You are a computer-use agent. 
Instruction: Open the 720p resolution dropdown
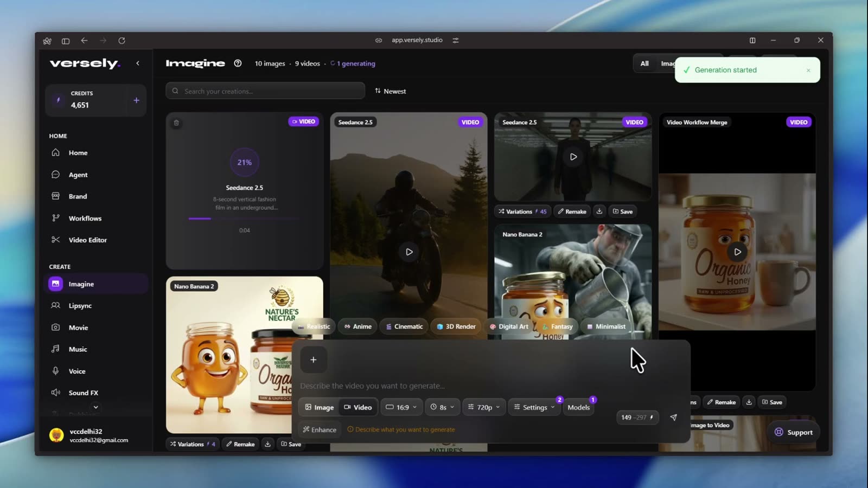click(484, 407)
